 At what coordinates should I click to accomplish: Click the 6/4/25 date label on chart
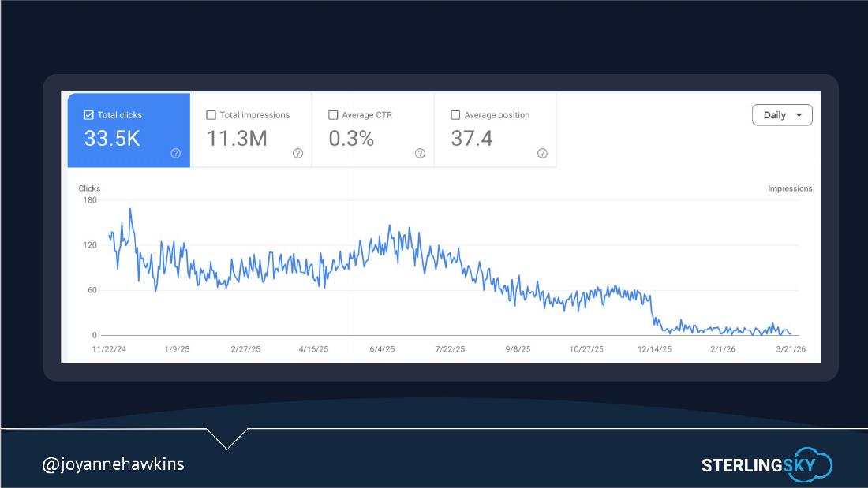[382, 349]
